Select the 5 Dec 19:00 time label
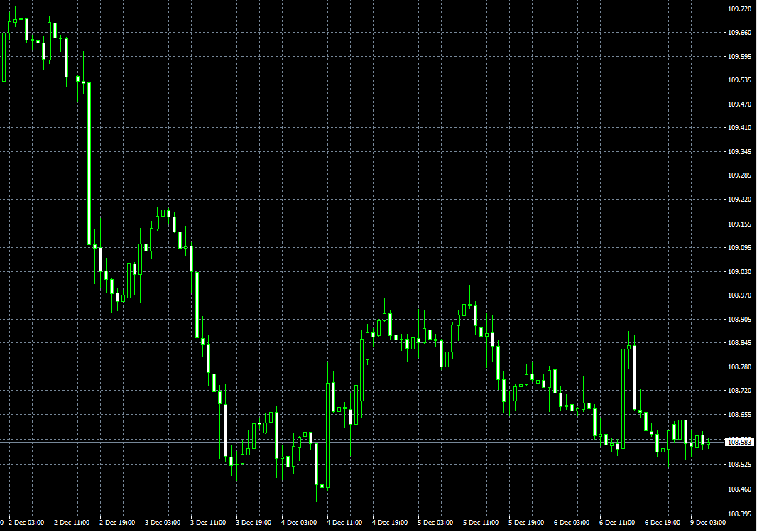This screenshot has width=757, height=532. click(526, 523)
